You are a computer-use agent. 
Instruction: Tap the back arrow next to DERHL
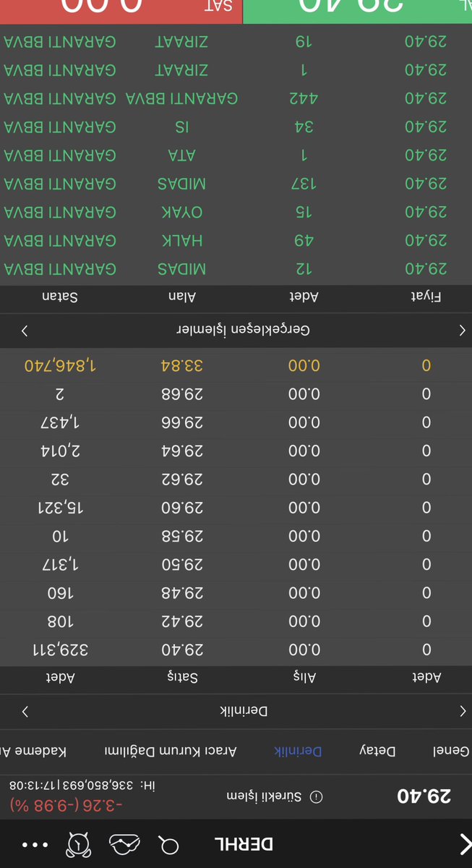point(465,843)
